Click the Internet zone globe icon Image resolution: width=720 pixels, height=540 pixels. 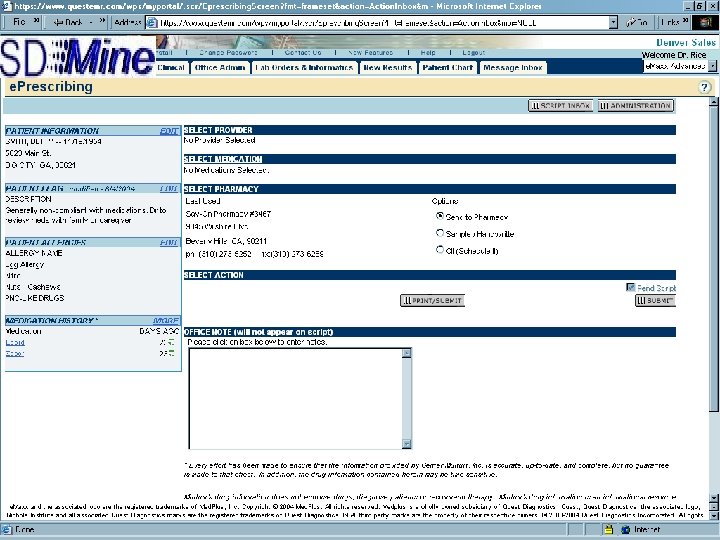tap(625, 529)
